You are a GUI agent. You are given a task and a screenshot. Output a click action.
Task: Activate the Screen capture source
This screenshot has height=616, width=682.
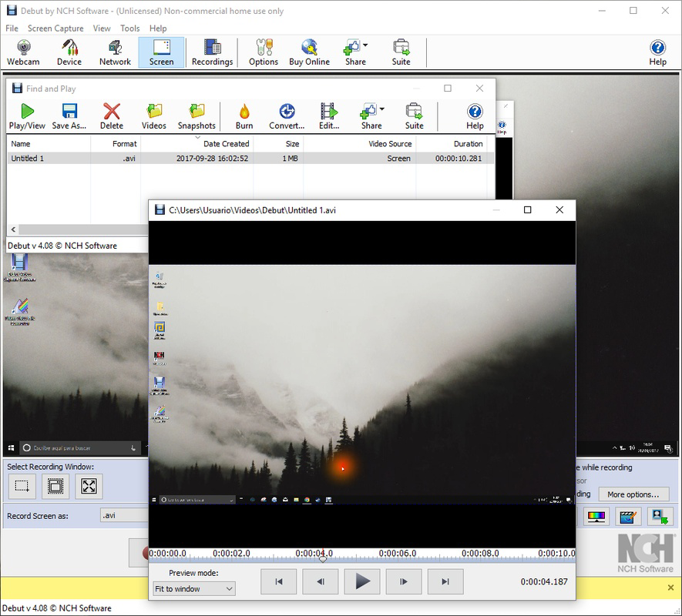tap(161, 52)
